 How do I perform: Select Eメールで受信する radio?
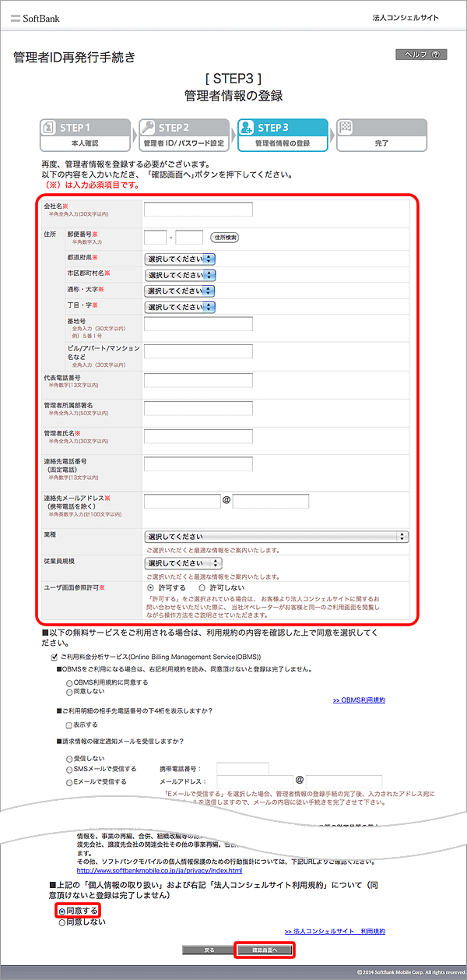tap(69, 781)
